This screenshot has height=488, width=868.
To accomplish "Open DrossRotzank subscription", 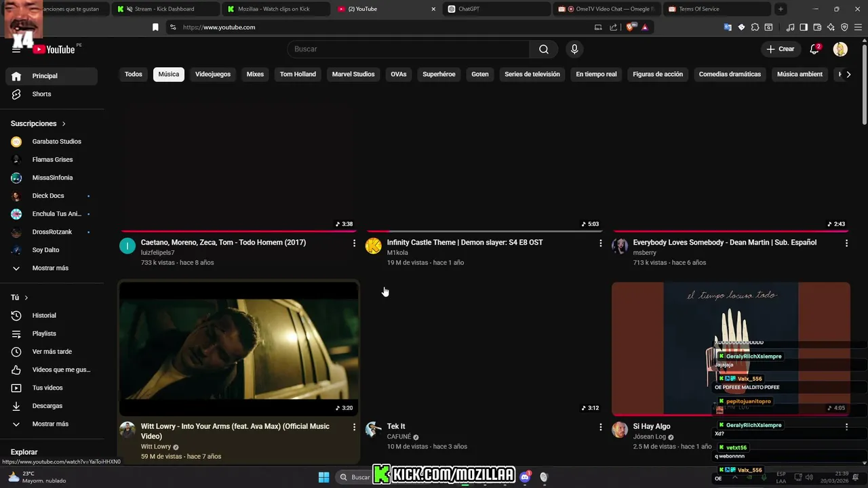I will [x=52, y=232].
